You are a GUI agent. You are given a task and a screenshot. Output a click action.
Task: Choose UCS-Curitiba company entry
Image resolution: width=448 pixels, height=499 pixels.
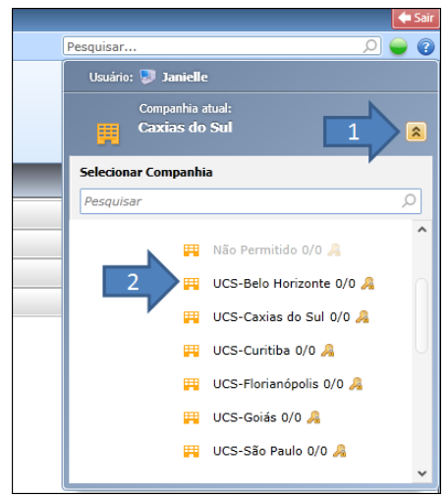click(x=264, y=351)
